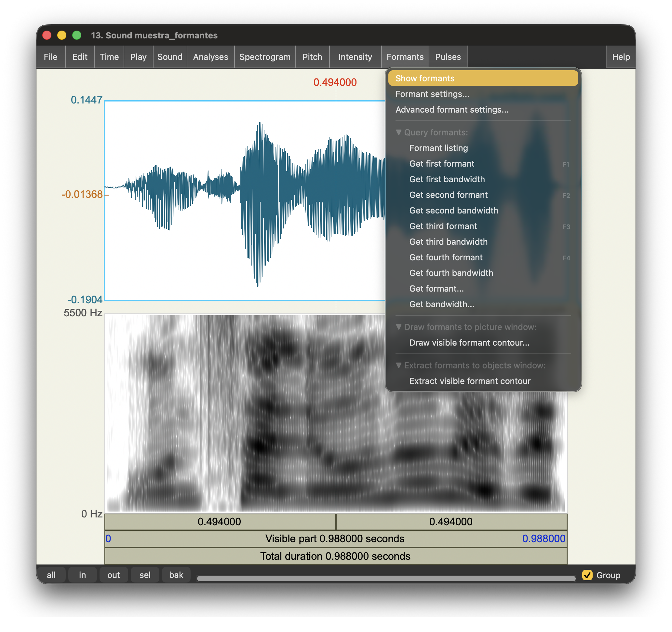
Task: Choose Formant listing entry
Action: pyautogui.click(x=438, y=148)
